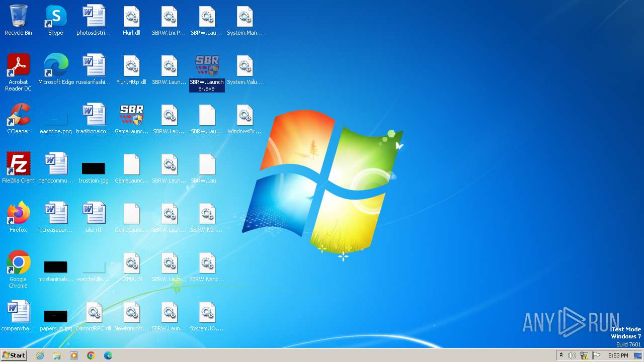Click the SBRW.Launcher.exe highlighted icon
The image size is (644, 362).
tap(207, 73)
